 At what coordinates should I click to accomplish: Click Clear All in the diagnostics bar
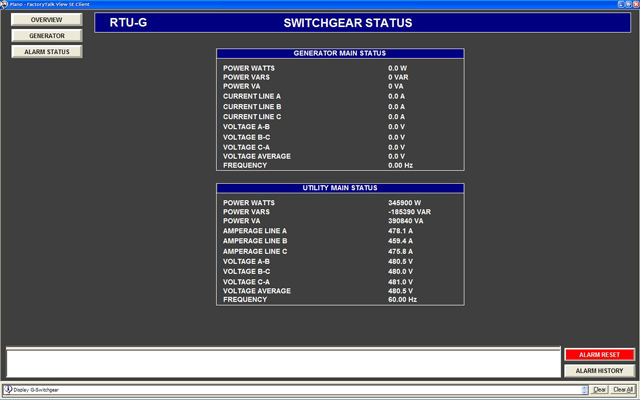622,389
